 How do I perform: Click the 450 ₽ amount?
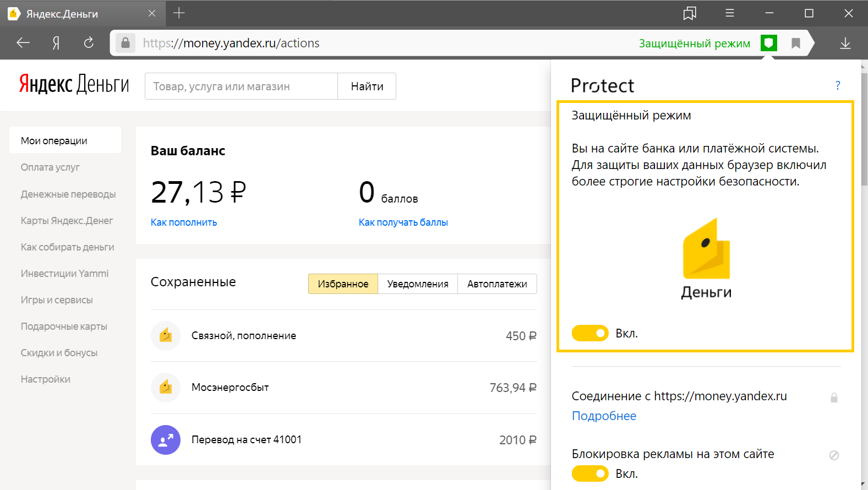(x=521, y=336)
